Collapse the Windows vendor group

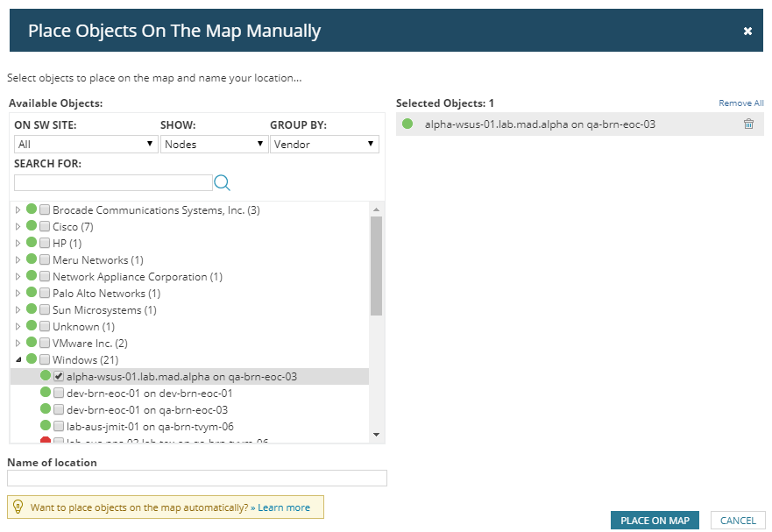coord(18,360)
